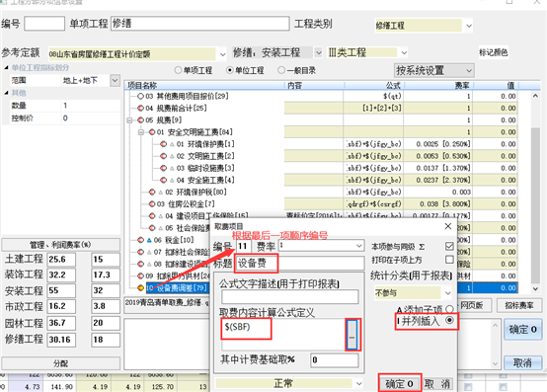Collapse the 其他 section
547x392 pixels.
point(6,93)
